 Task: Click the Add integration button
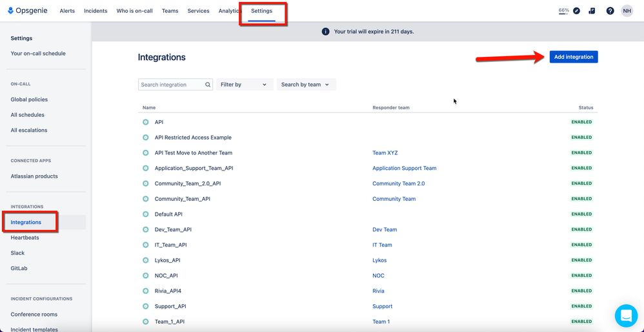click(574, 57)
